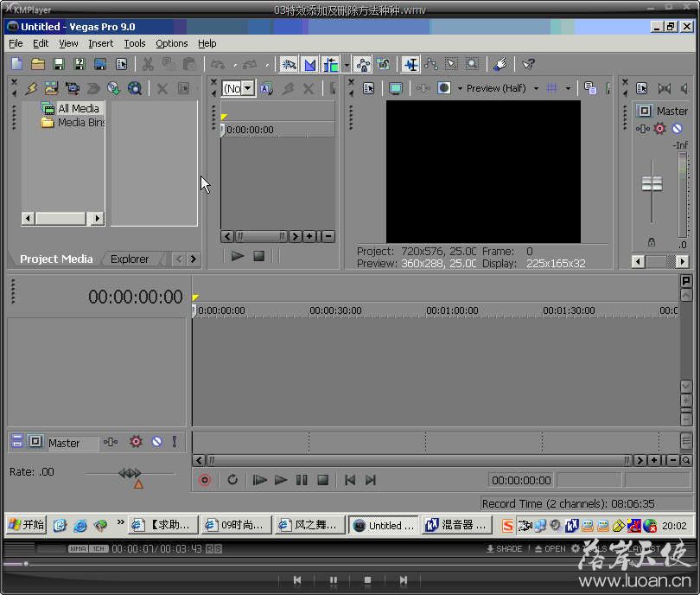Screen dimensions: 700x595
Task: Save the project with disk icon
Action: pos(59,64)
